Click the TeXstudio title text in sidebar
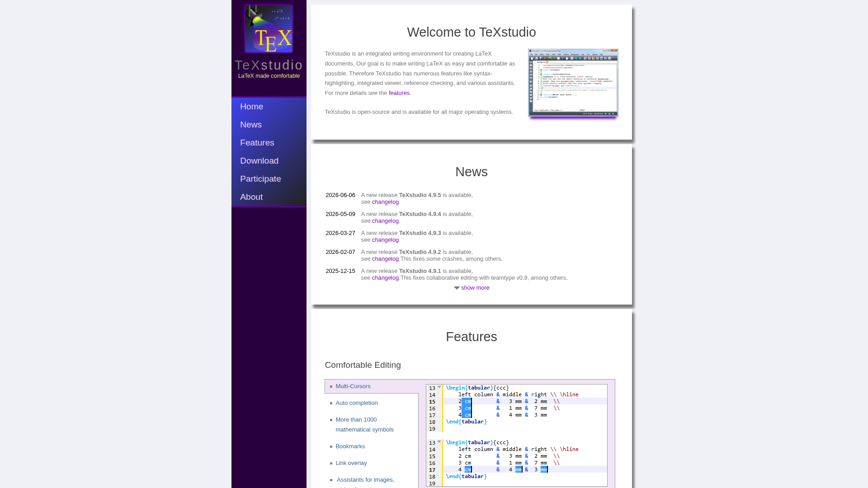Screen dimensions: 868x488 point(269,65)
